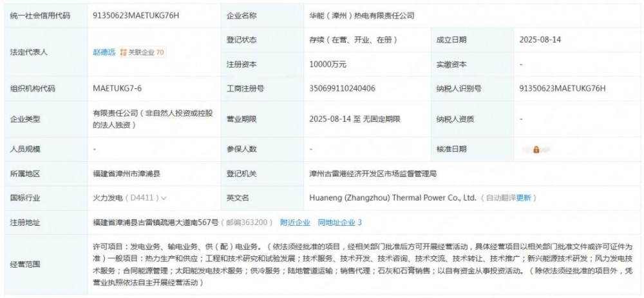Click region 福建省漳州市漳浦县
This screenshot has height=298, width=644.
point(126,174)
